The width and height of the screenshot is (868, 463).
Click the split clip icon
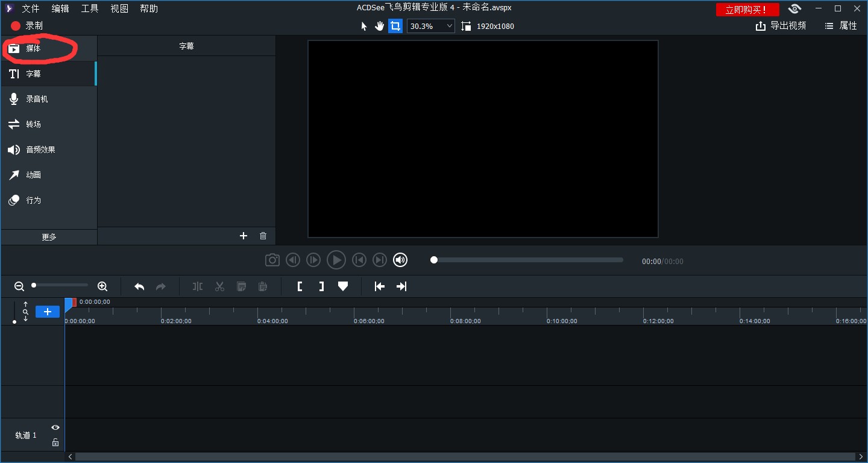coord(198,286)
